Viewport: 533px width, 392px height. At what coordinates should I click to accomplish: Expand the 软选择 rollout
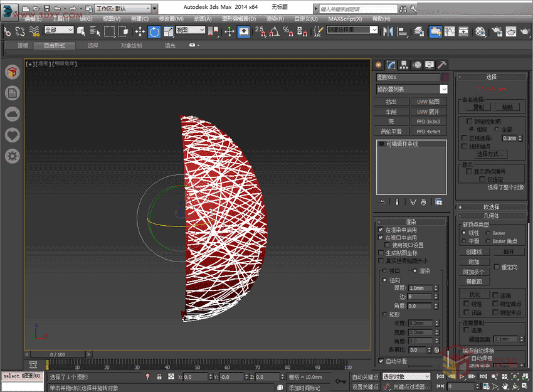tap(491, 206)
